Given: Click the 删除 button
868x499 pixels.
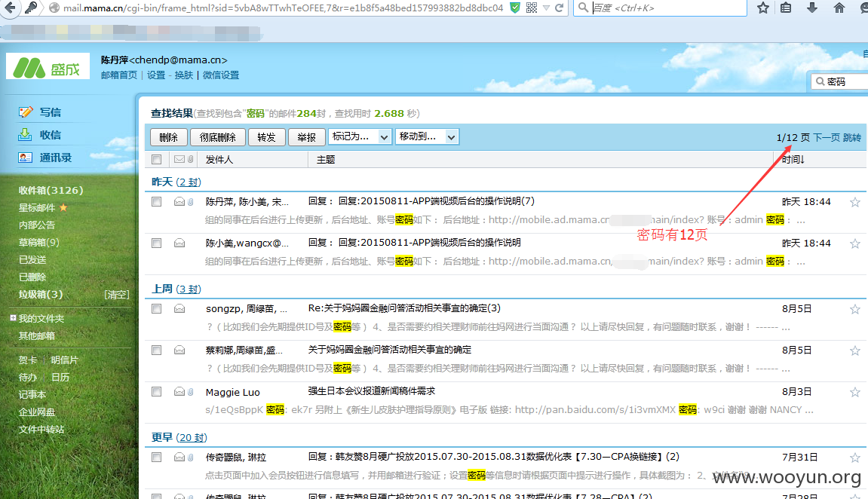Looking at the screenshot, I should pyautogui.click(x=168, y=137).
